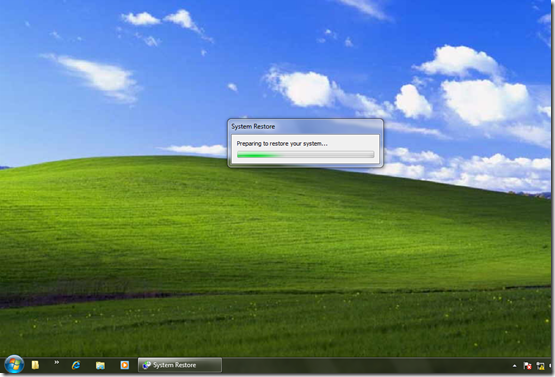Expand the Quick Launch overflow chevron

56,362
